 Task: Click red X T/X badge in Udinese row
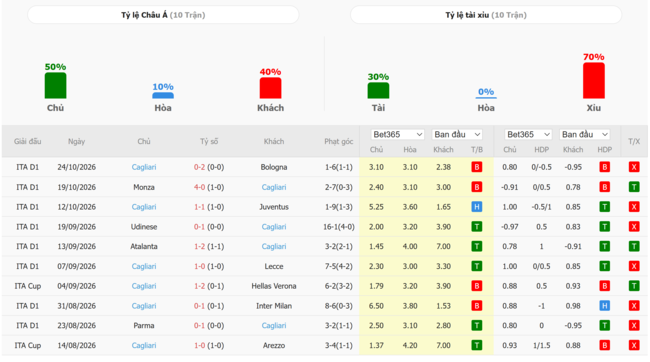(634, 227)
